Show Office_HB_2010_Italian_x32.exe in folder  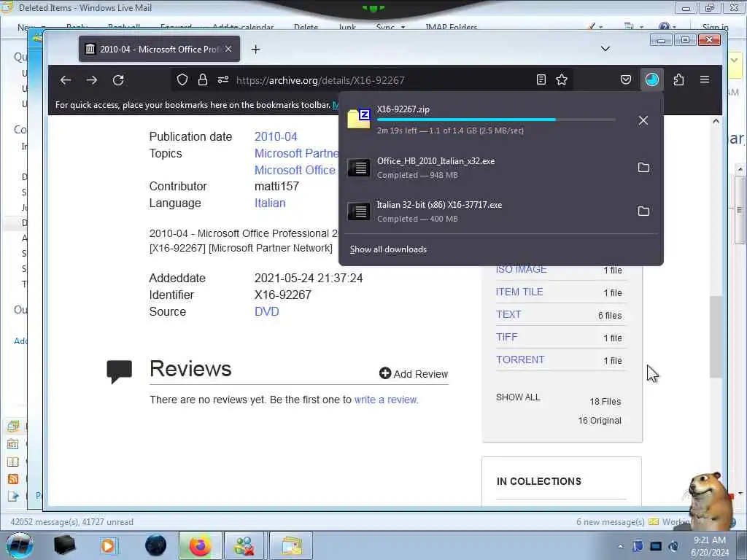(x=643, y=168)
